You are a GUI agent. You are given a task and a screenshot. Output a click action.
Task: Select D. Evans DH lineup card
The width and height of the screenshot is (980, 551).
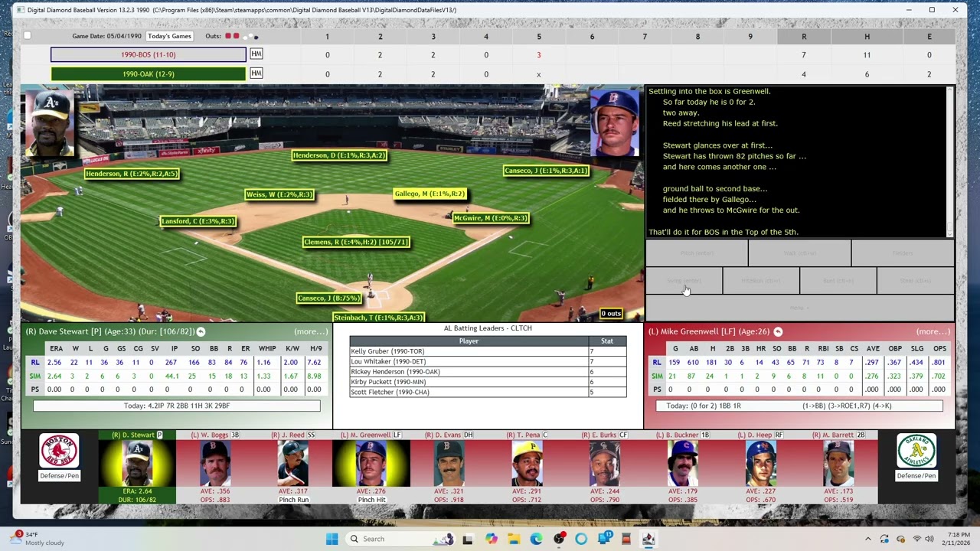click(x=449, y=467)
